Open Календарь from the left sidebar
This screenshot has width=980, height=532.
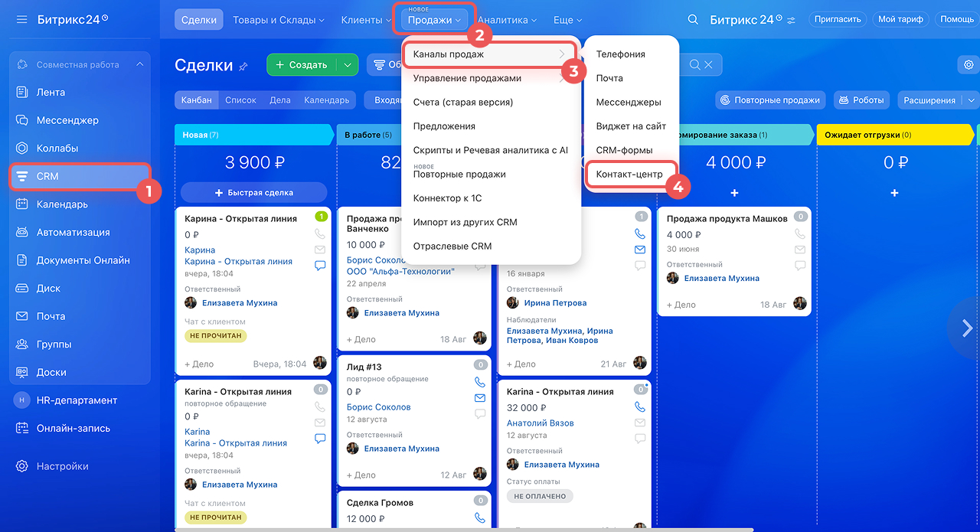[61, 204]
